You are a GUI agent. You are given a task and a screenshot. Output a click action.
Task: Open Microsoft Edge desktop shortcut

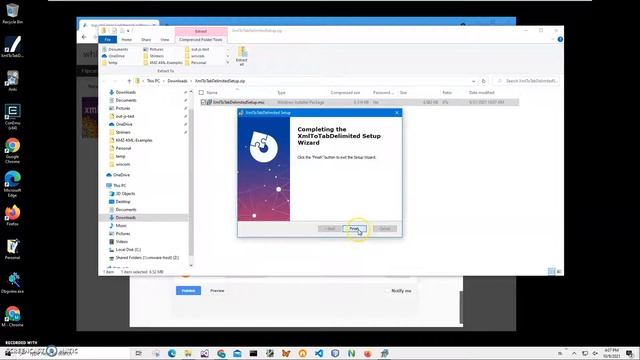[13, 184]
